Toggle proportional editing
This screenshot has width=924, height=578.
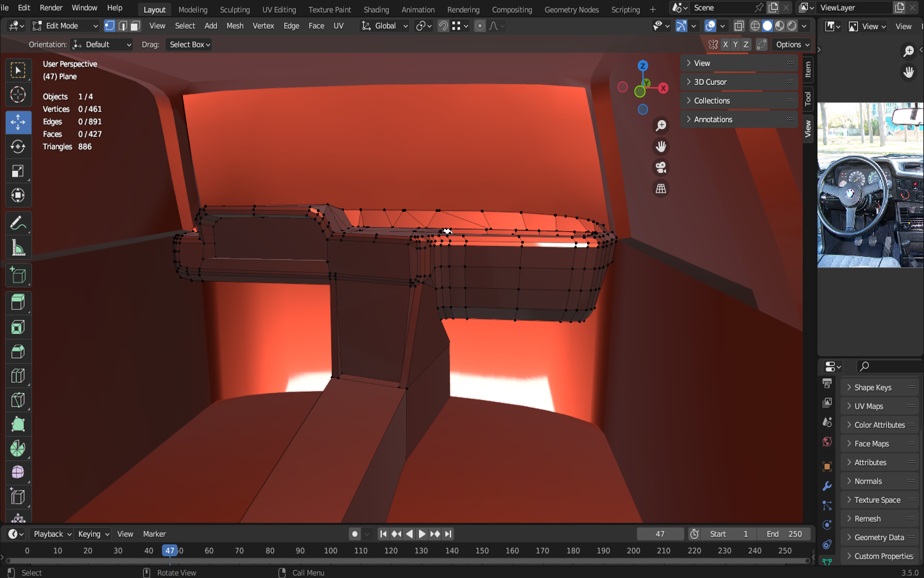[480, 26]
